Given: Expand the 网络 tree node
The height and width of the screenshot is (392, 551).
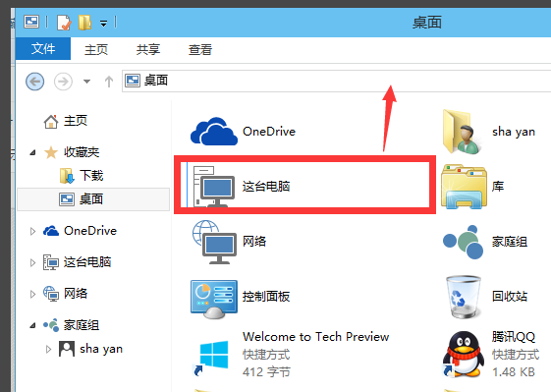Looking at the screenshot, I should (32, 295).
